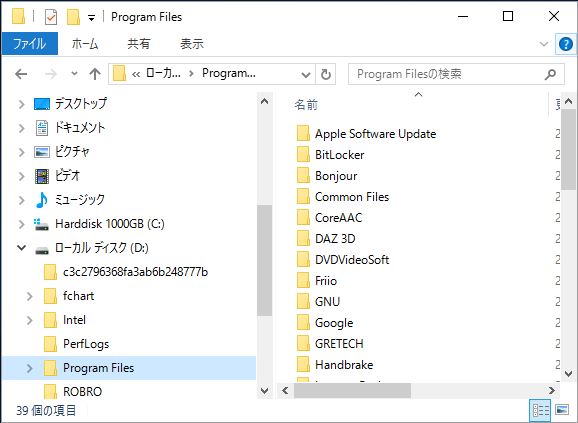The width and height of the screenshot is (578, 423).
Task: Expand the Intel folder in tree
Action: coord(29,320)
